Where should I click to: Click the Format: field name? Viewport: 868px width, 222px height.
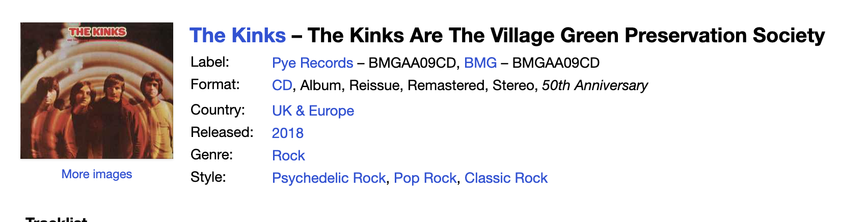tap(215, 85)
